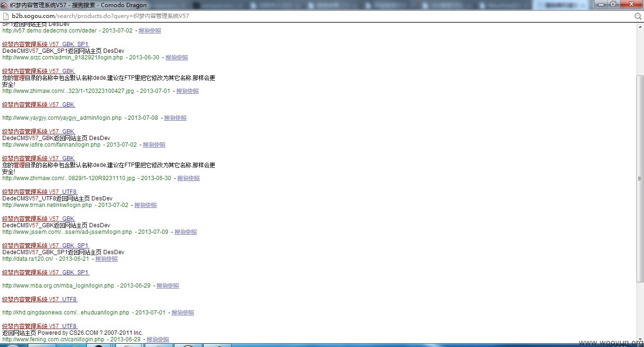
Task: Open V57_GBK title above isfire.com URL
Action: pos(39,132)
